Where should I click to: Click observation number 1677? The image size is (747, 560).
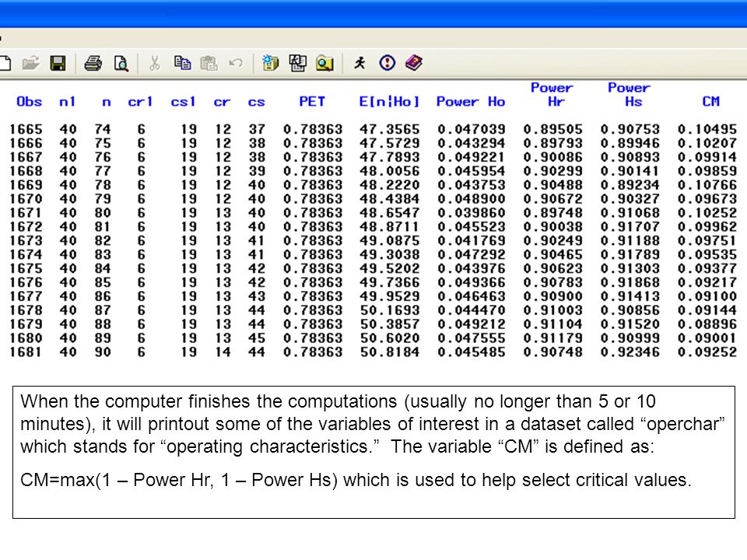[x=26, y=296]
